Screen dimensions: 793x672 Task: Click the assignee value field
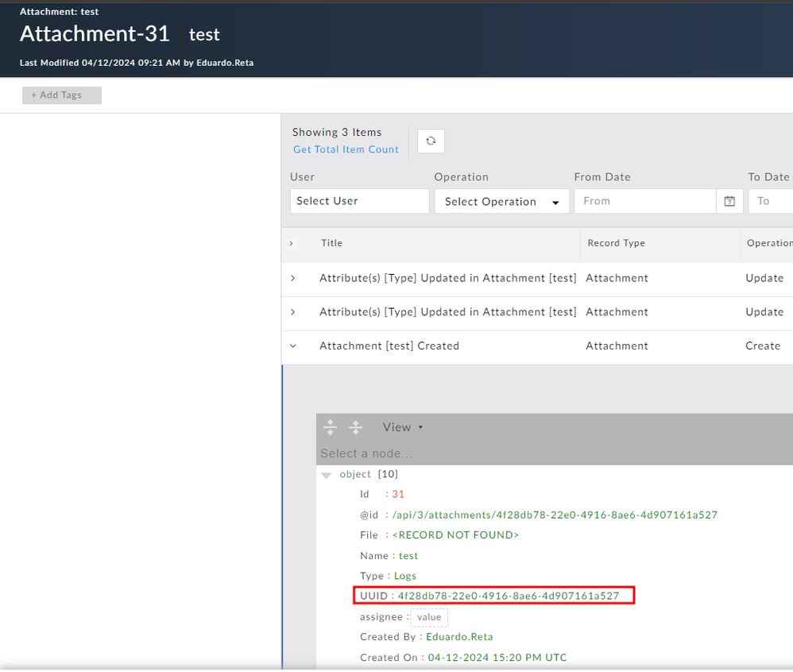click(429, 617)
